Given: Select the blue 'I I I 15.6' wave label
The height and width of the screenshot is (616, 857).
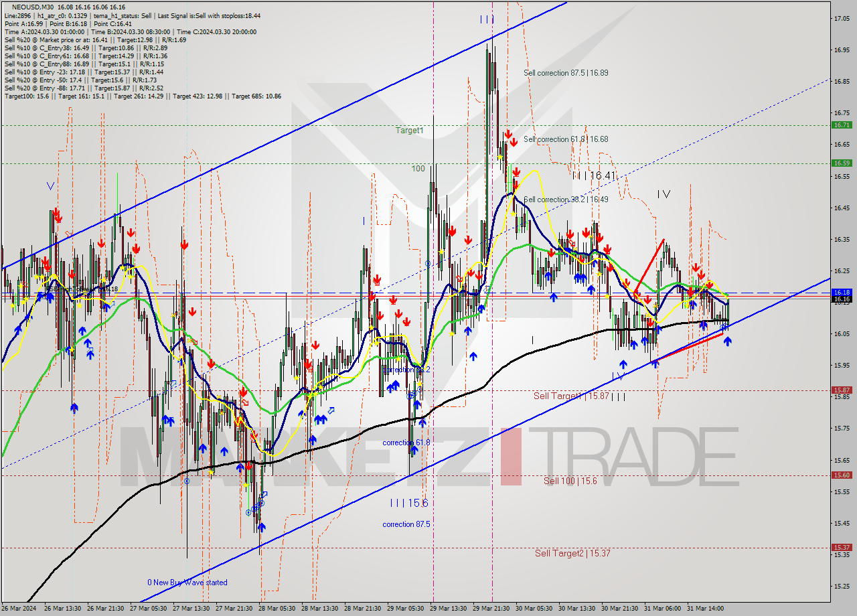Looking at the screenshot, I should (408, 503).
